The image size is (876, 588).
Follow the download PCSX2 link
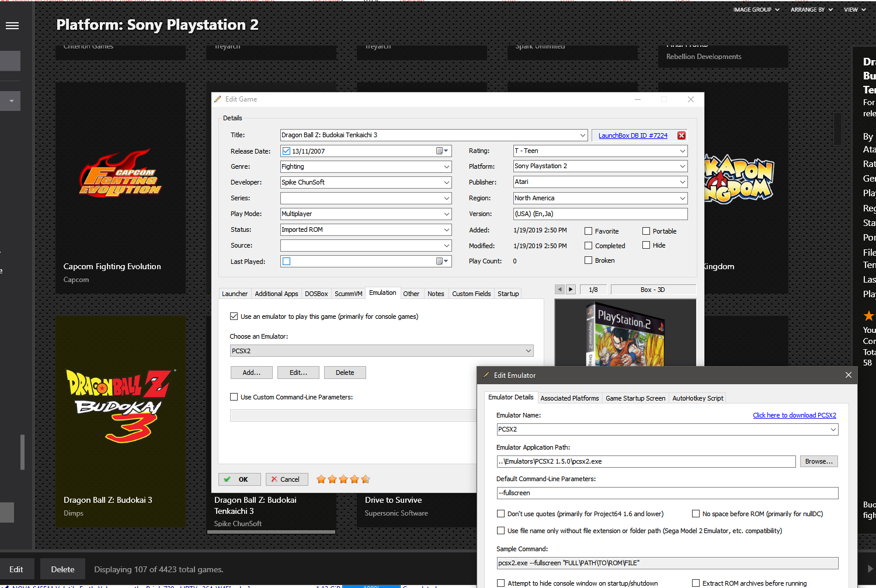click(x=794, y=415)
